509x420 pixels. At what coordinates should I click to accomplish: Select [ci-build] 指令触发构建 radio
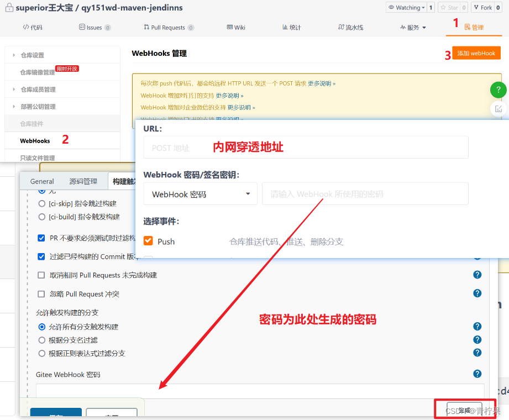[42, 217]
